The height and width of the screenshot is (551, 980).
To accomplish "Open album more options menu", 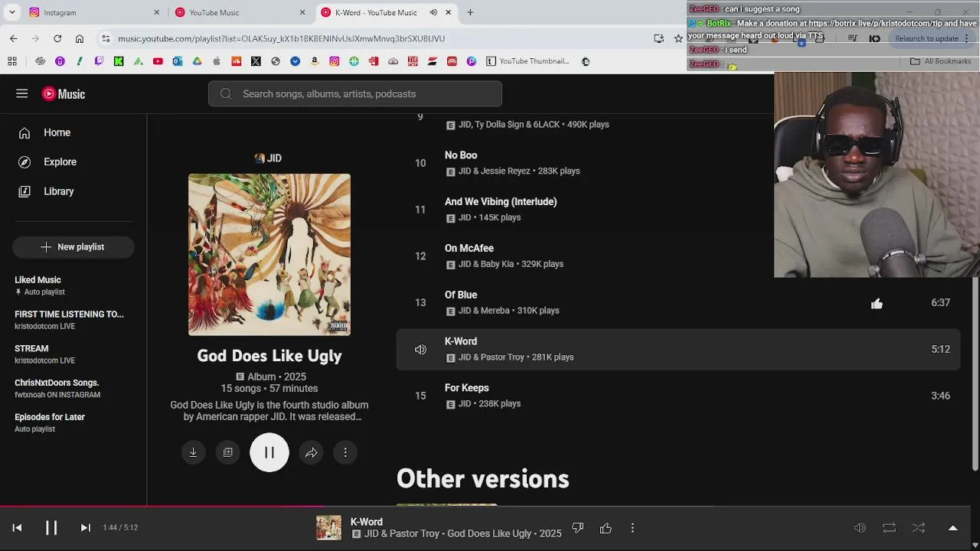I will (345, 452).
